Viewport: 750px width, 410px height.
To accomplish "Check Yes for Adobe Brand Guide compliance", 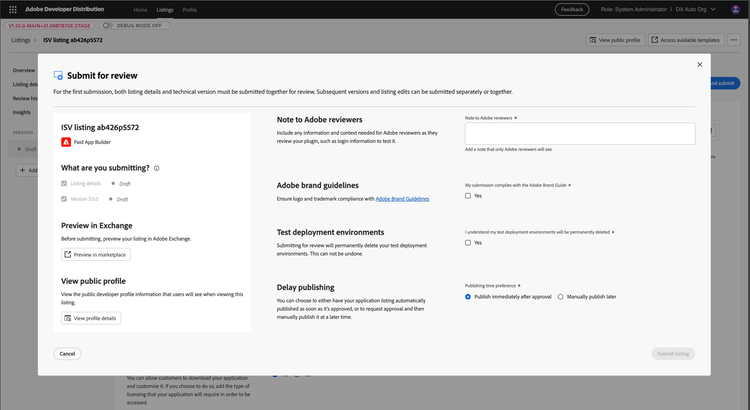I will (468, 196).
